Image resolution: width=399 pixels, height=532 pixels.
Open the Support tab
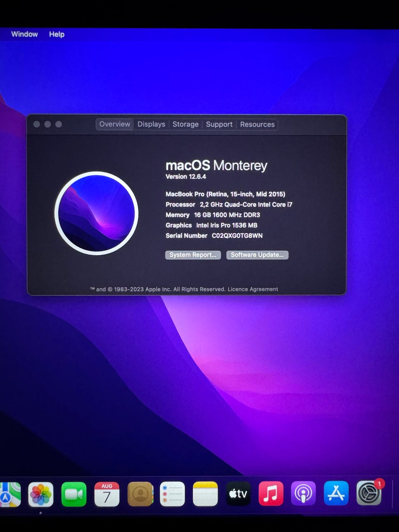pos(219,124)
